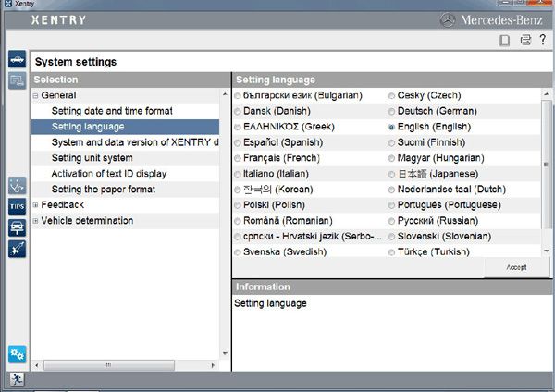
Task: Select Korean language radio button
Action: pyautogui.click(x=237, y=190)
